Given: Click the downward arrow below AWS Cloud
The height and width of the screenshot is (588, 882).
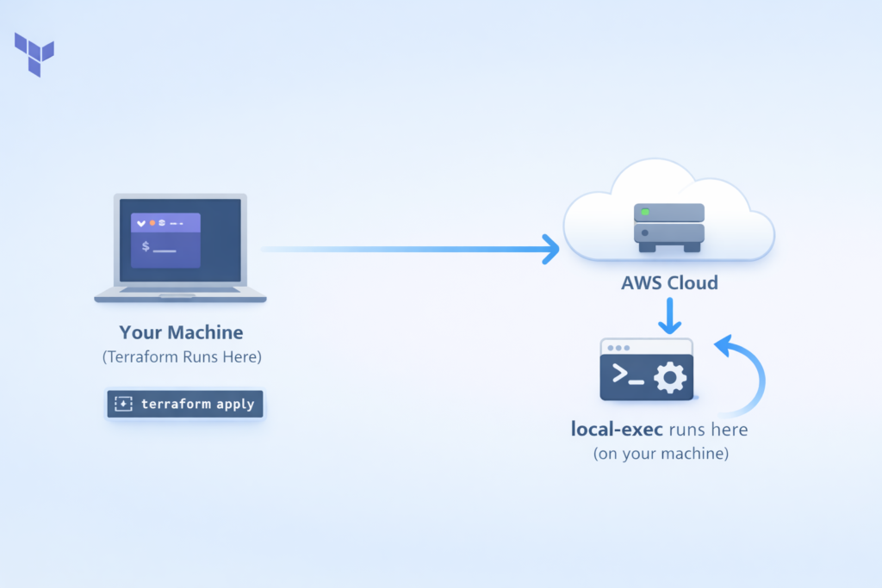Looking at the screenshot, I should click(x=669, y=317).
